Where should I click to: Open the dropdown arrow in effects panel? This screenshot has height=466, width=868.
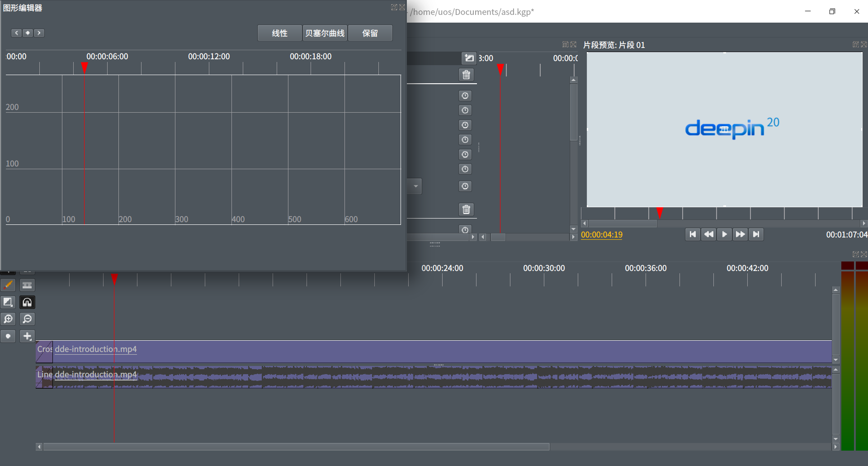click(415, 186)
